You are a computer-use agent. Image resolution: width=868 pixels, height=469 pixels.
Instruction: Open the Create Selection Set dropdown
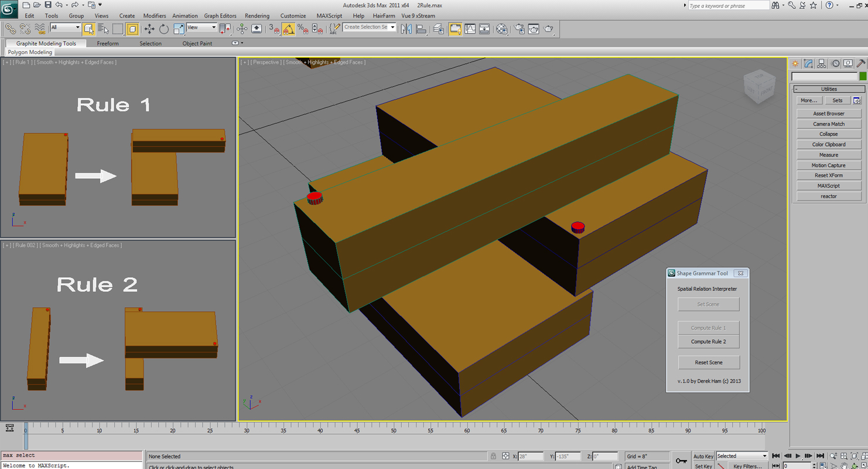click(392, 28)
